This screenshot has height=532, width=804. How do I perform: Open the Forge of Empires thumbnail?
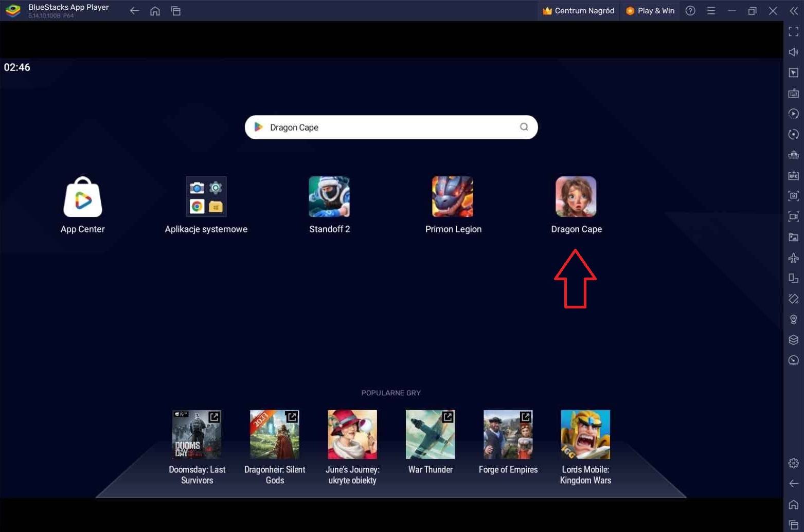pos(508,434)
